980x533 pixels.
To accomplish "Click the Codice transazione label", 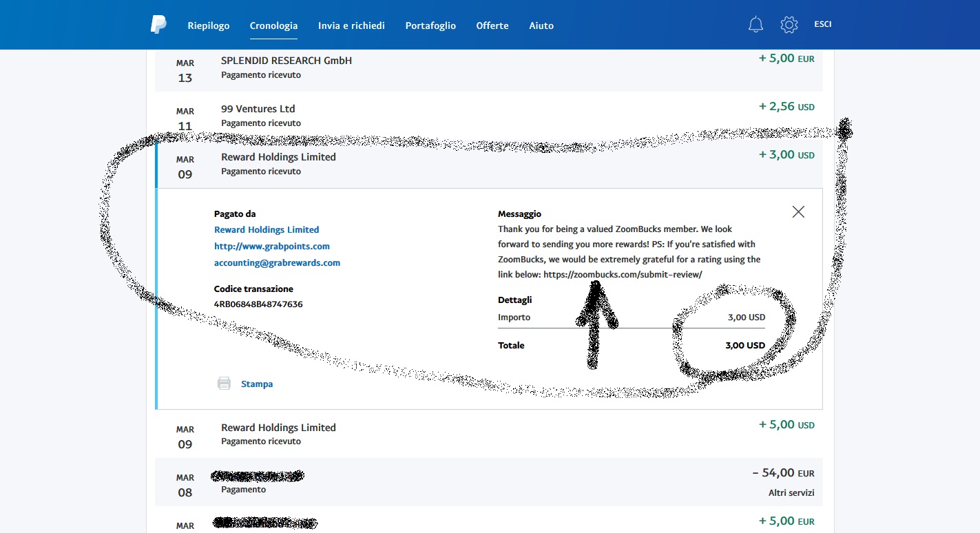I will pyautogui.click(x=253, y=289).
